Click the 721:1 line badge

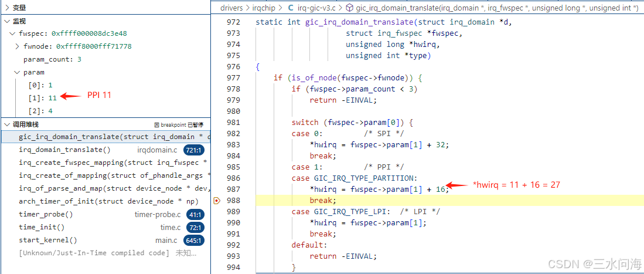click(194, 150)
